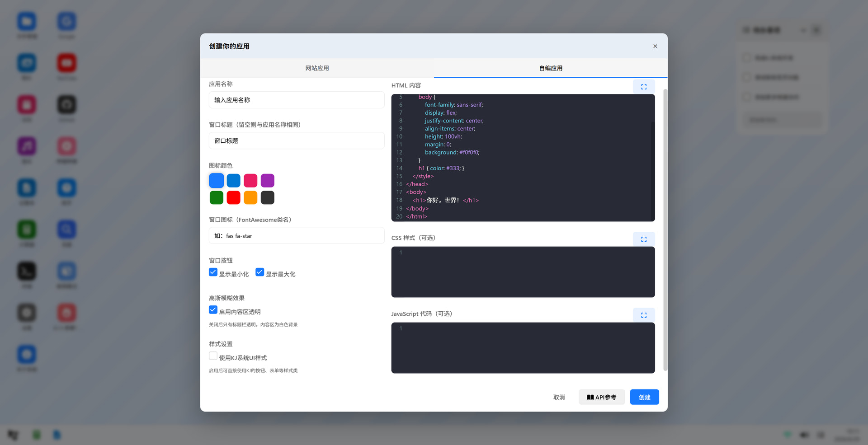Focus the 输入应用名称 input field

tap(297, 100)
